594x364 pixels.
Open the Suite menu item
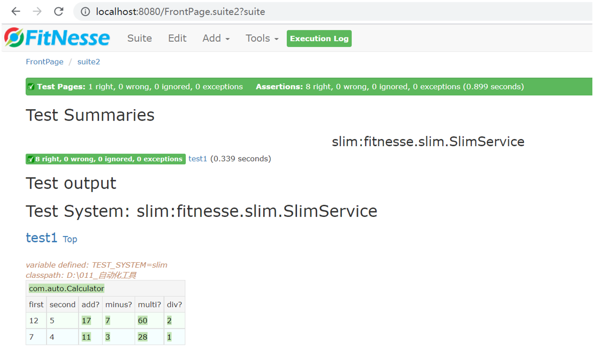140,38
